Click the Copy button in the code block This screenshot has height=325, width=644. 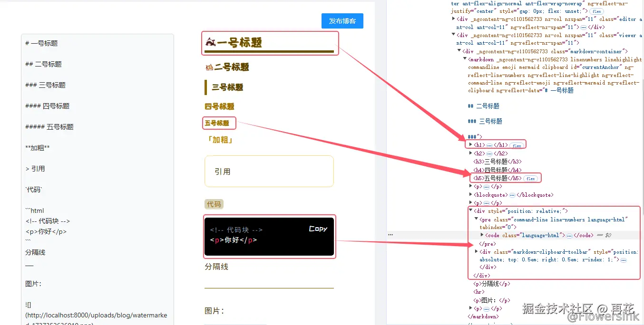[318, 229]
